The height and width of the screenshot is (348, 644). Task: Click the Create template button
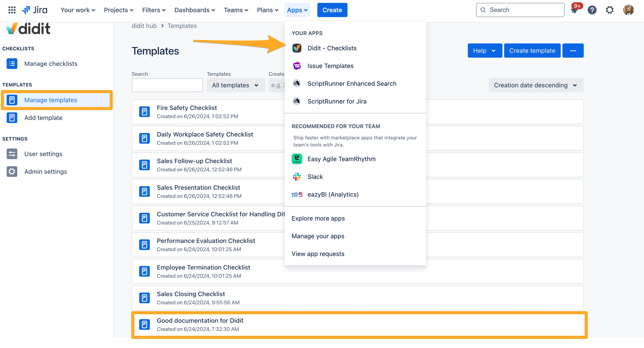coord(532,51)
